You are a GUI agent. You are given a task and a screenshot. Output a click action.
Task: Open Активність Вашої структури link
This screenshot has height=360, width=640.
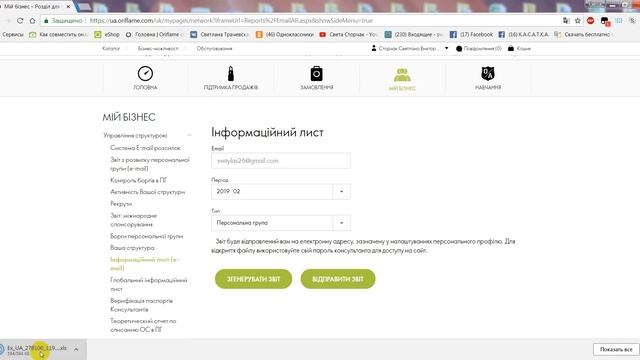147,192
